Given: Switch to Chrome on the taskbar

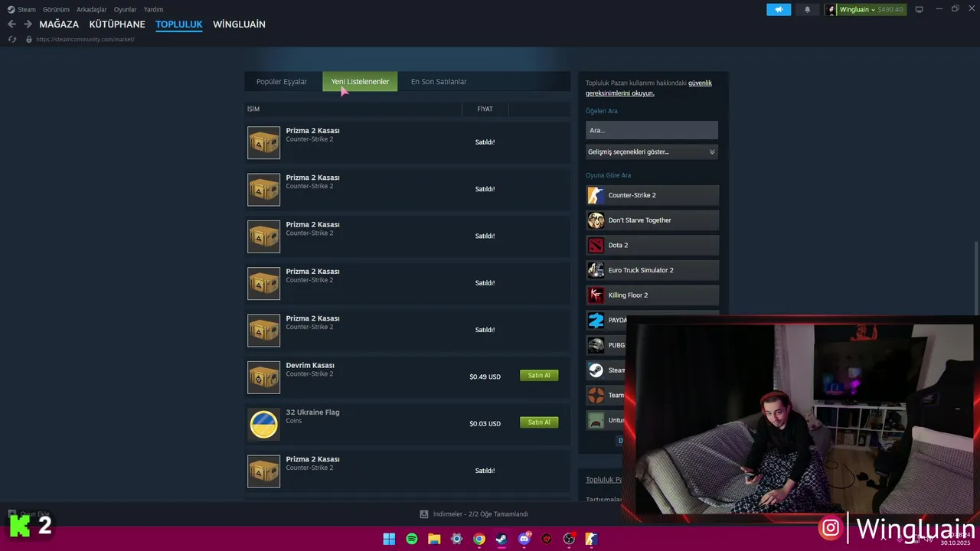Looking at the screenshot, I should [479, 539].
